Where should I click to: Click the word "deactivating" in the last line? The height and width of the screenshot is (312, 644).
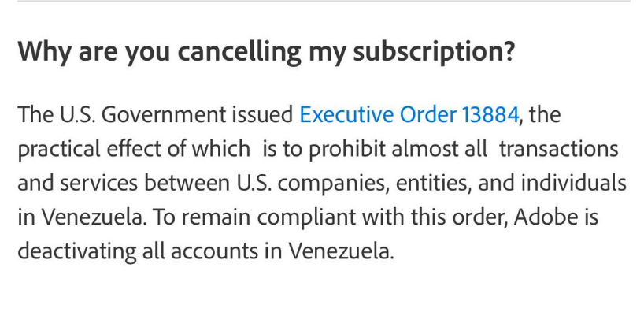click(77, 251)
